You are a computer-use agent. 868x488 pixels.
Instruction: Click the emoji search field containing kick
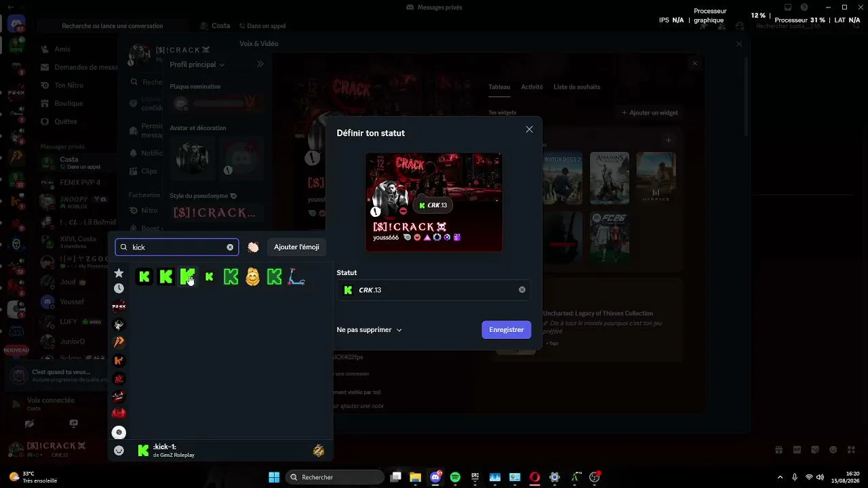click(176, 247)
